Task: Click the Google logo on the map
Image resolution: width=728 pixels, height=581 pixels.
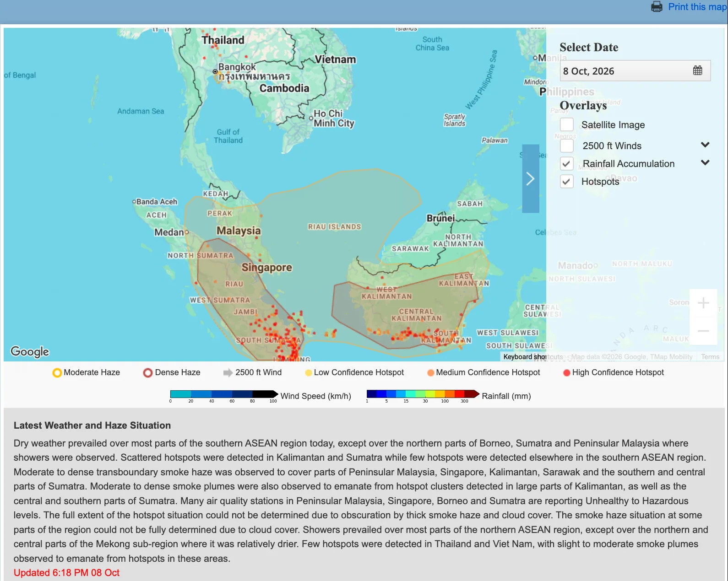Action: click(30, 351)
